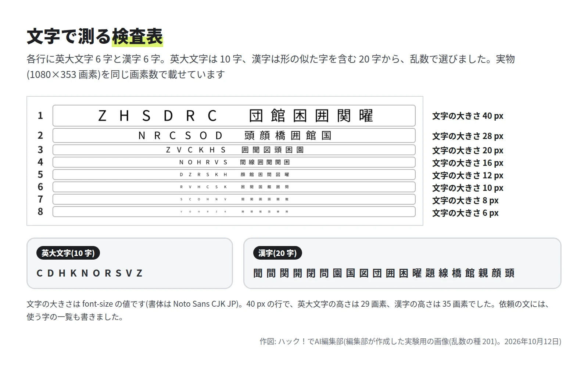Click the intro paragraph starting "各行に英大文字 6 字"
The height and width of the screenshot is (367, 588).
pos(271,67)
